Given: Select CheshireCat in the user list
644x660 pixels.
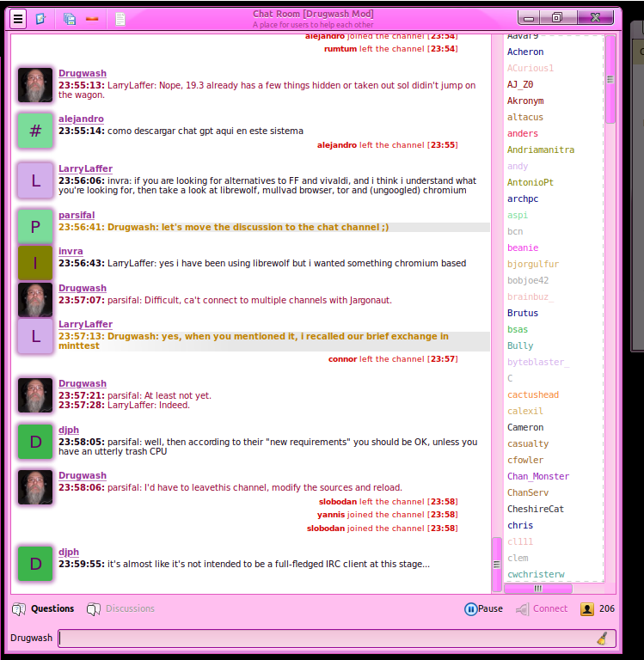Looking at the screenshot, I should click(x=536, y=510).
